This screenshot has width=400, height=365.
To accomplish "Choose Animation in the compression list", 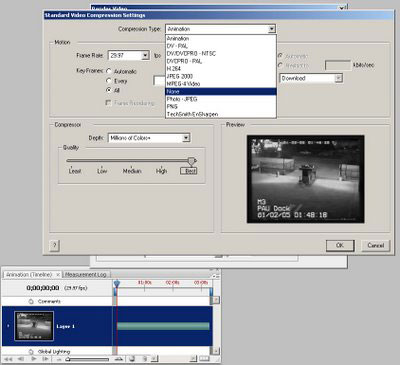I will coord(221,38).
